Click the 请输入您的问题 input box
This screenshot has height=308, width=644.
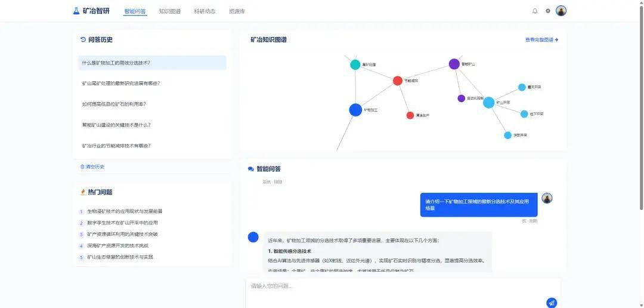[394, 286]
